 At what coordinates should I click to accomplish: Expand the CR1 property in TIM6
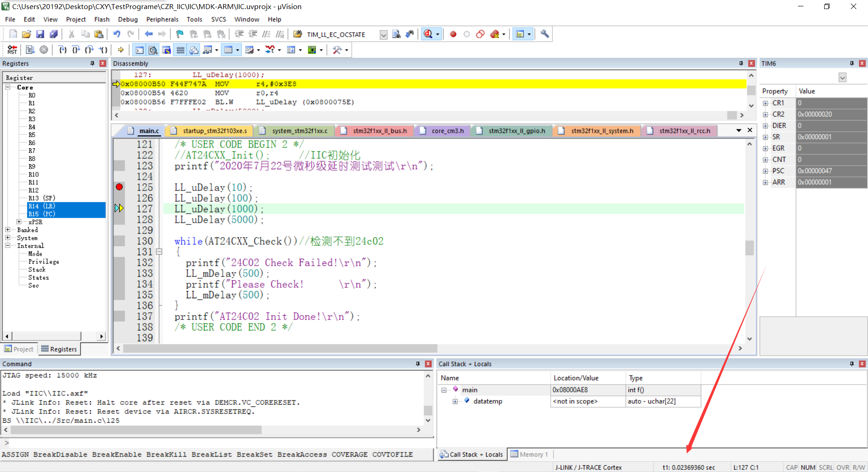(765, 103)
